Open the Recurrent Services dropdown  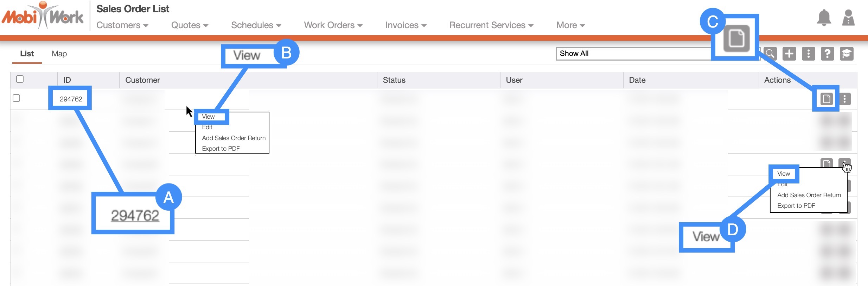click(x=491, y=25)
